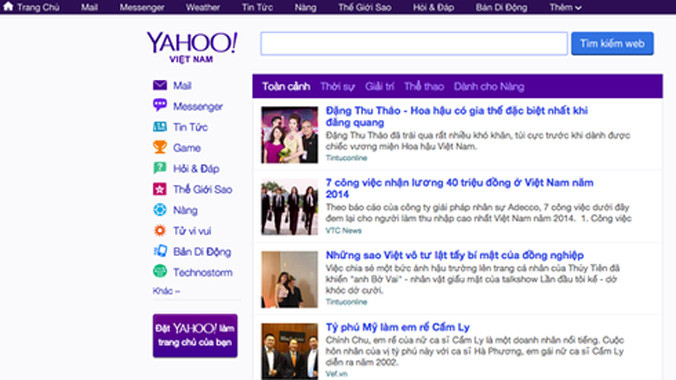
Task: Click the Mail text link in sidebar
Action: pyautogui.click(x=182, y=85)
